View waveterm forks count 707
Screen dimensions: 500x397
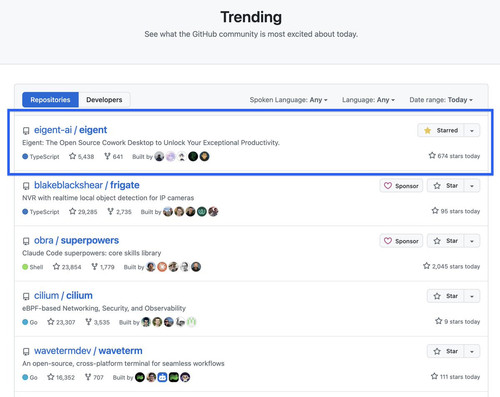click(x=94, y=377)
